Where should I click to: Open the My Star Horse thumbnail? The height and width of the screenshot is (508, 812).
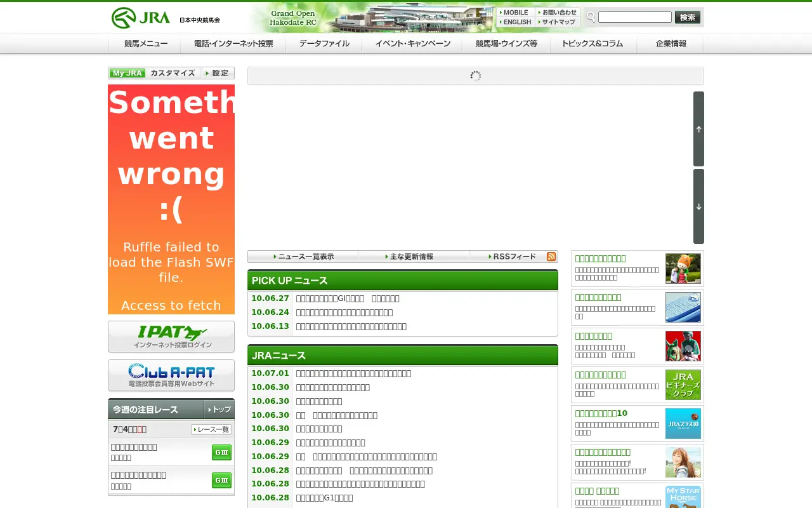pyautogui.click(x=683, y=497)
